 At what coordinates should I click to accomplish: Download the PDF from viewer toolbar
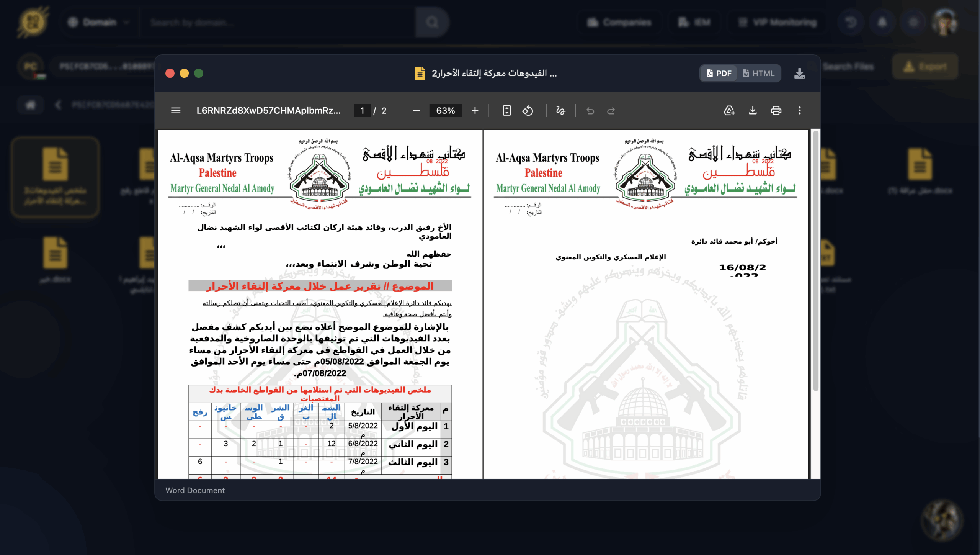753,111
